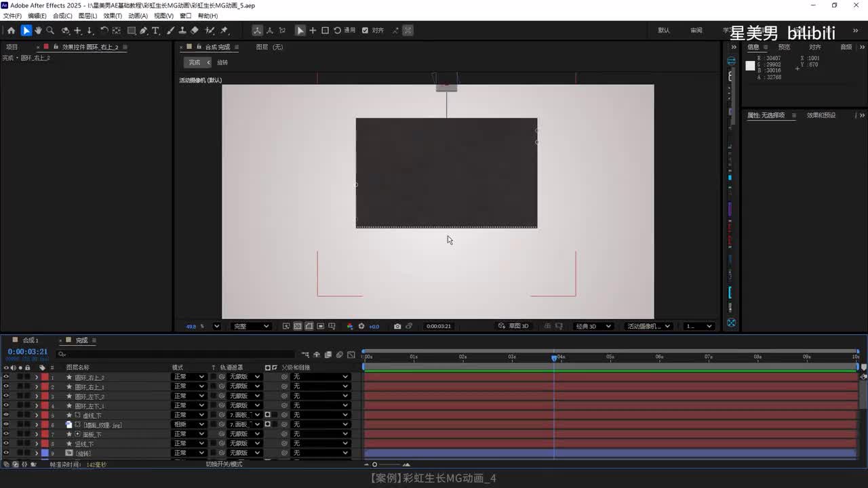Open the 效果(T) menu
The width and height of the screenshot is (868, 488).
click(113, 16)
